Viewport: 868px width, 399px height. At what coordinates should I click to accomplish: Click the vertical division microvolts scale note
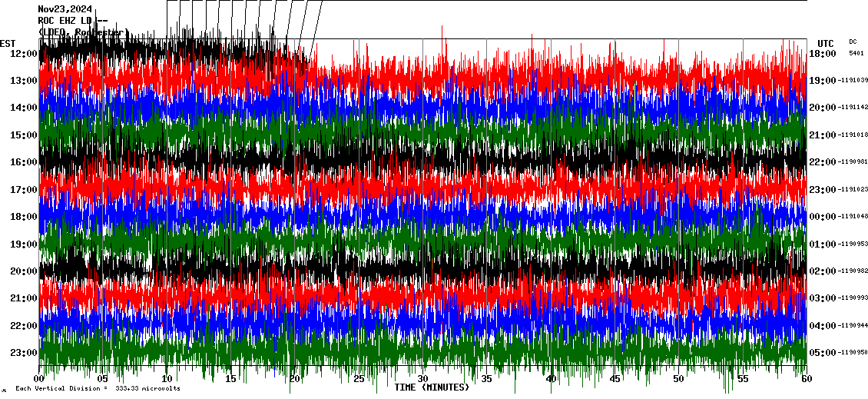96,389
